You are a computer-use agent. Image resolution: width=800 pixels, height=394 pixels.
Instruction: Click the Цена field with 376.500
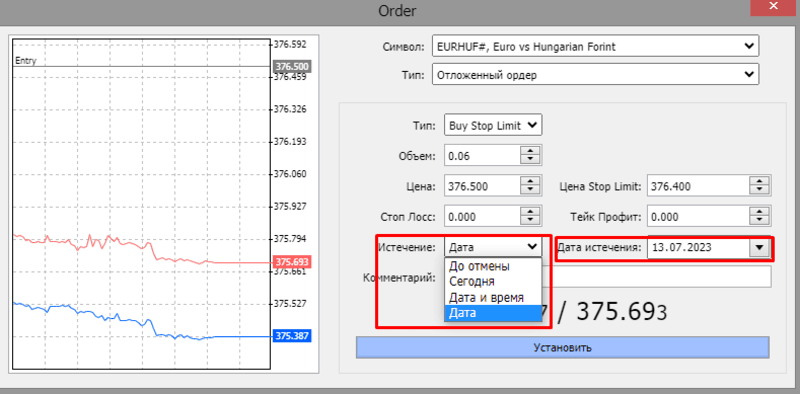tap(482, 186)
